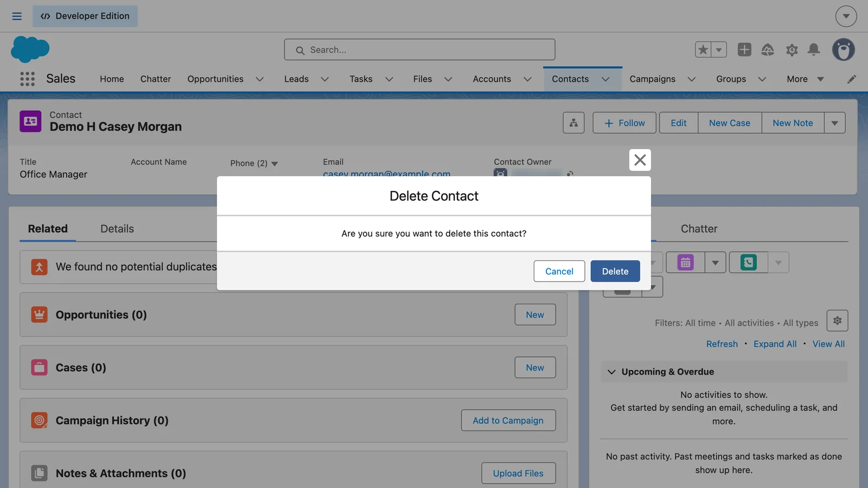Expand the Contacts nav chevron

pyautogui.click(x=605, y=79)
